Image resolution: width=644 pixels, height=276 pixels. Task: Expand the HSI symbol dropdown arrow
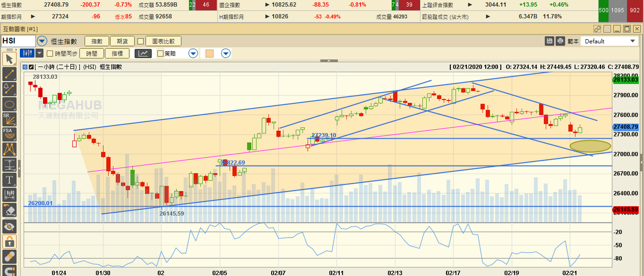(43, 41)
